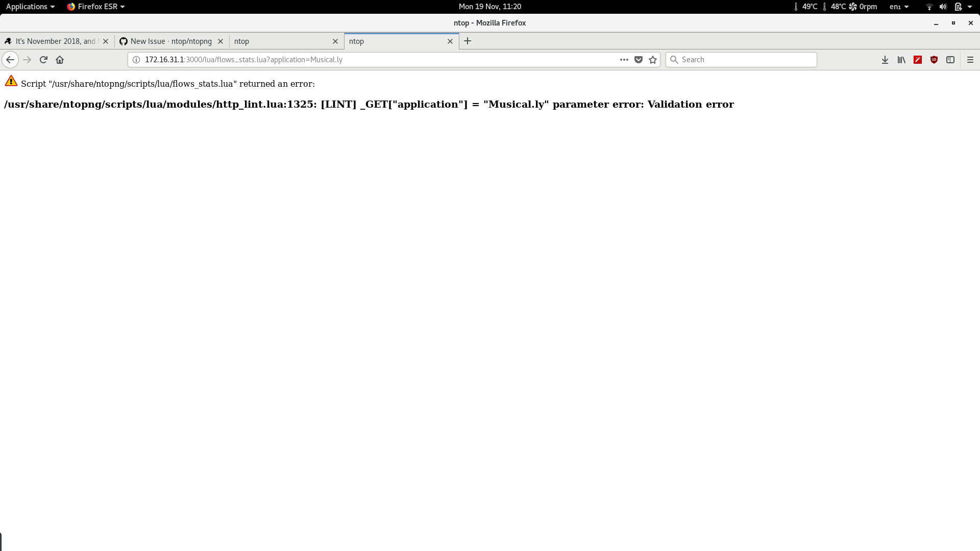
Task: Click the red wand extension icon
Action: coord(918,60)
